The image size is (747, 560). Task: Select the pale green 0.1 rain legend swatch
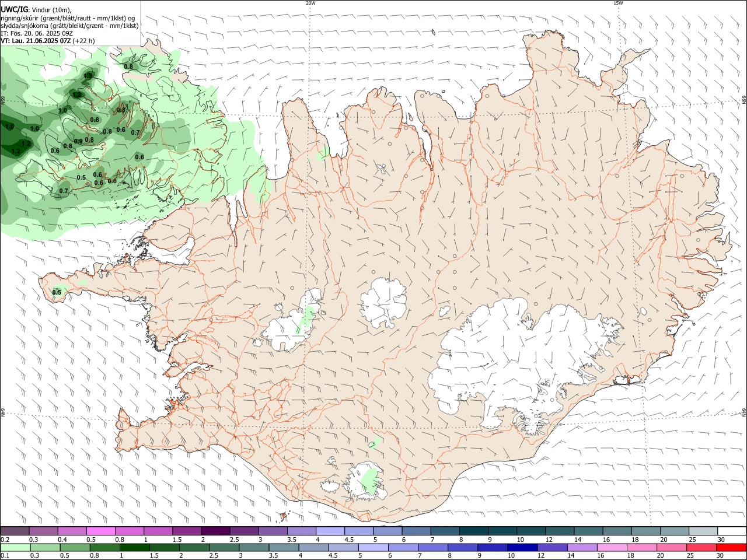coord(15,547)
